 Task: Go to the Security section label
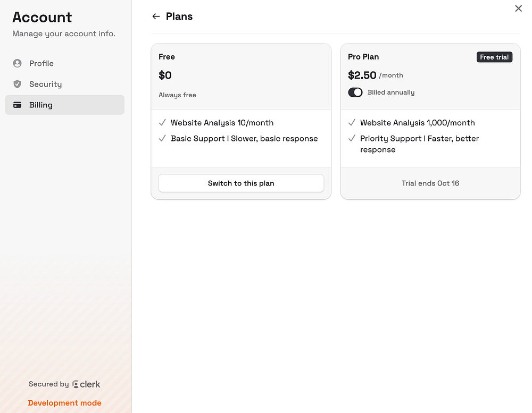click(x=46, y=84)
